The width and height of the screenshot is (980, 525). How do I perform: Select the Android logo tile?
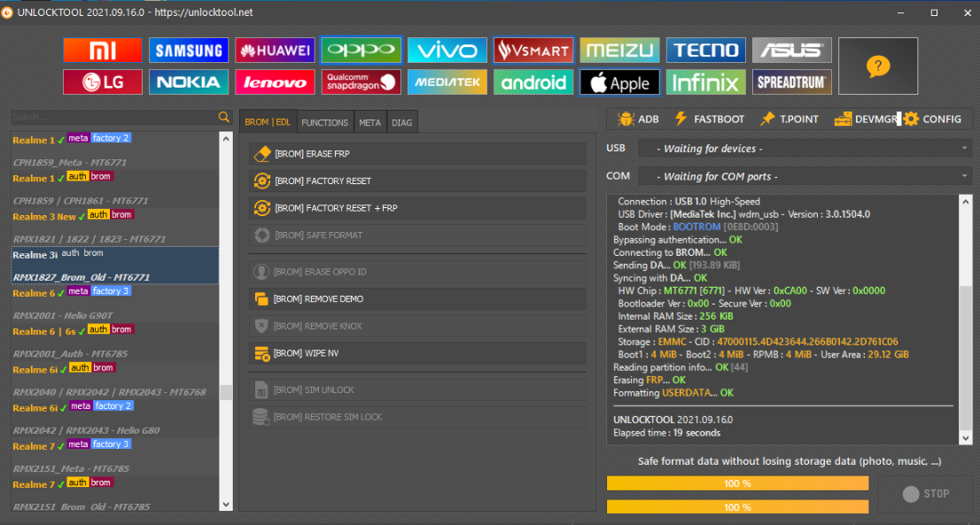click(533, 81)
